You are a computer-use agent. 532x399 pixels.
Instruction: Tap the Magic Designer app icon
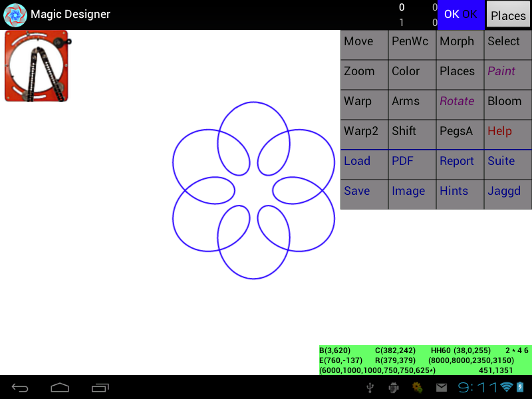(x=15, y=15)
